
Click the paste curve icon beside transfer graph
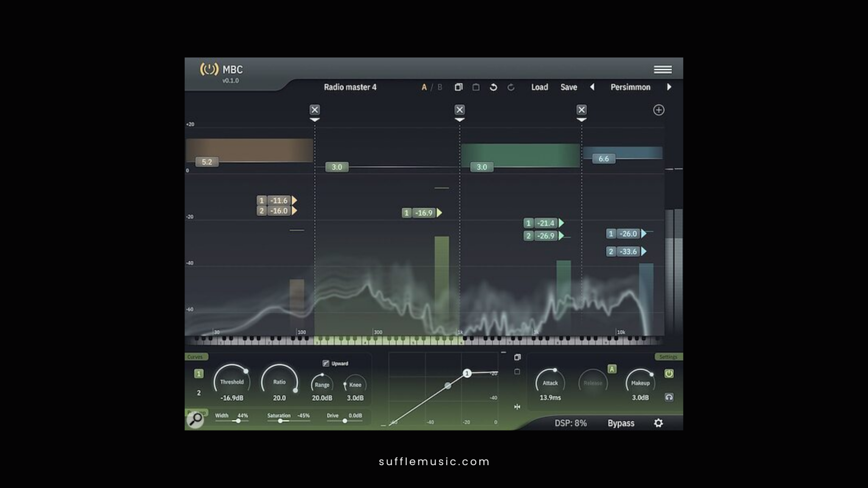click(x=517, y=372)
